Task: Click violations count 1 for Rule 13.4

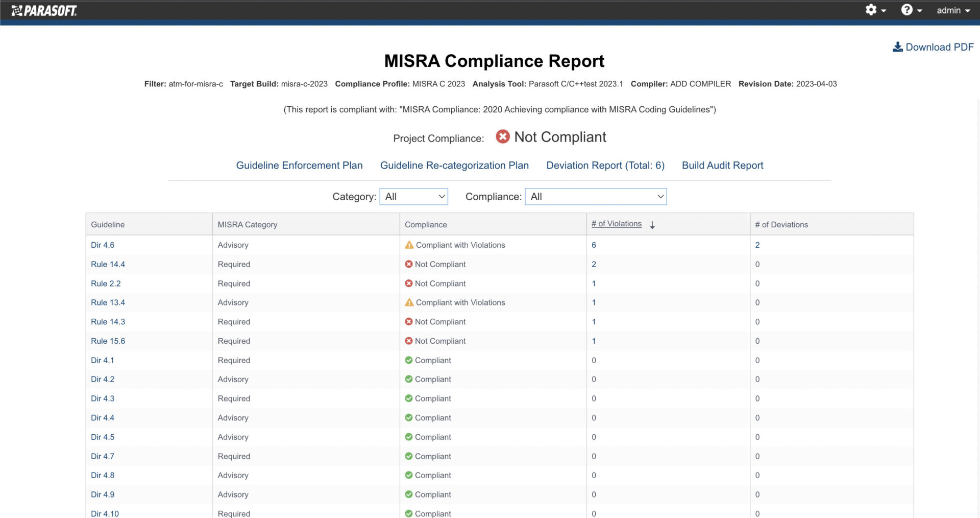Action: coord(594,302)
